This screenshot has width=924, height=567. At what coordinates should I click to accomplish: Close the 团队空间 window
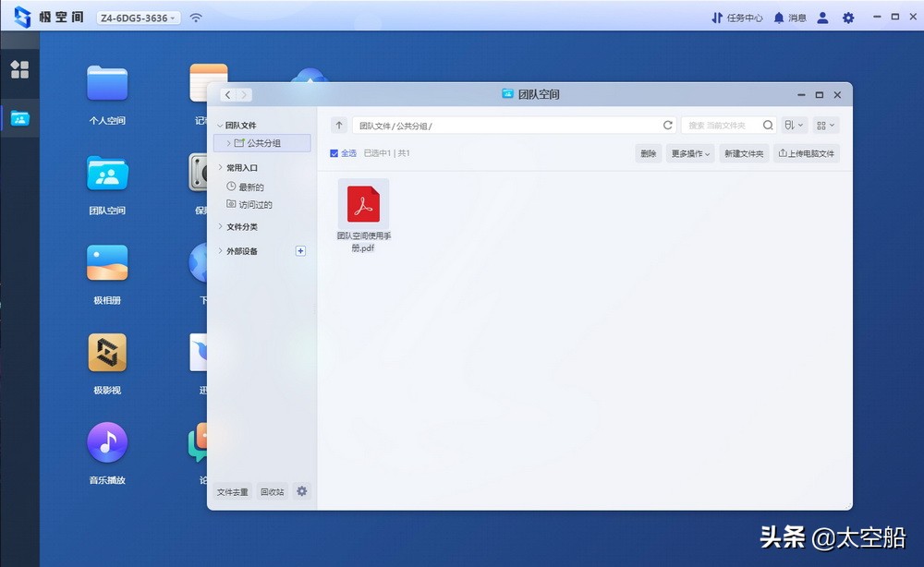pyautogui.click(x=837, y=95)
